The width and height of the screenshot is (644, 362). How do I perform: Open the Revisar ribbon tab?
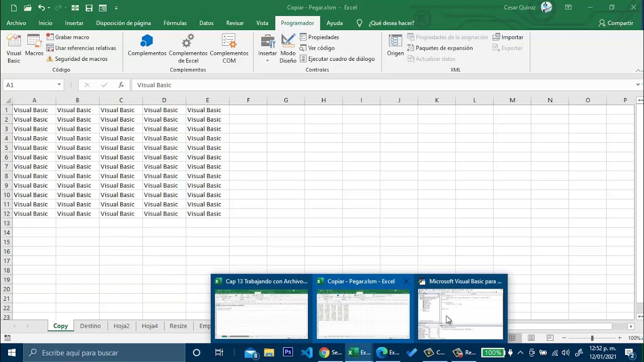[x=235, y=23]
